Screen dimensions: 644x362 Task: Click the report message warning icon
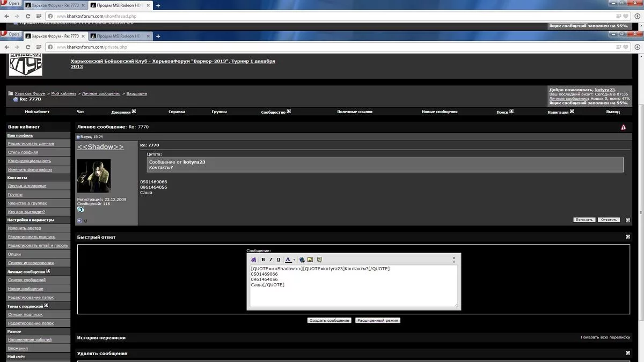[x=623, y=127]
